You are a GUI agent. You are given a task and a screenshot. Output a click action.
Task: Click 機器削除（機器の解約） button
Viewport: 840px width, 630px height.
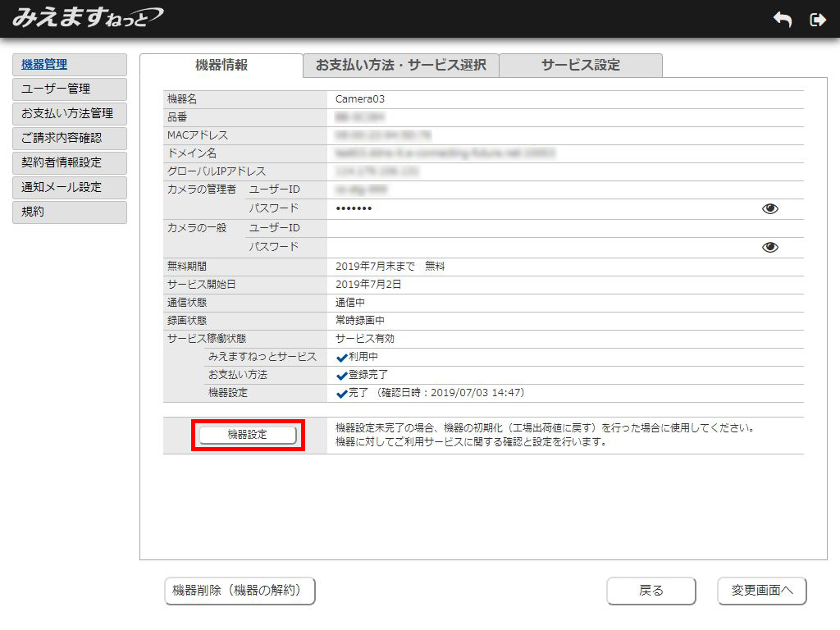click(x=240, y=591)
